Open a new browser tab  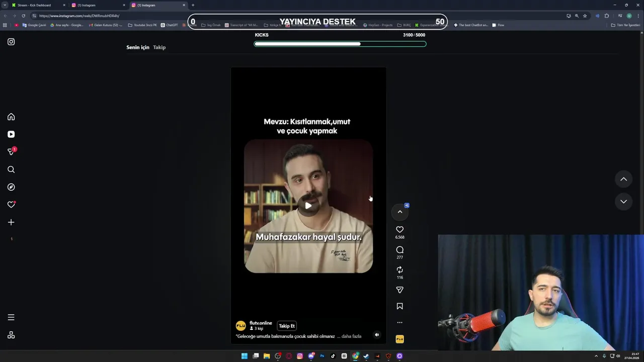[193, 5]
